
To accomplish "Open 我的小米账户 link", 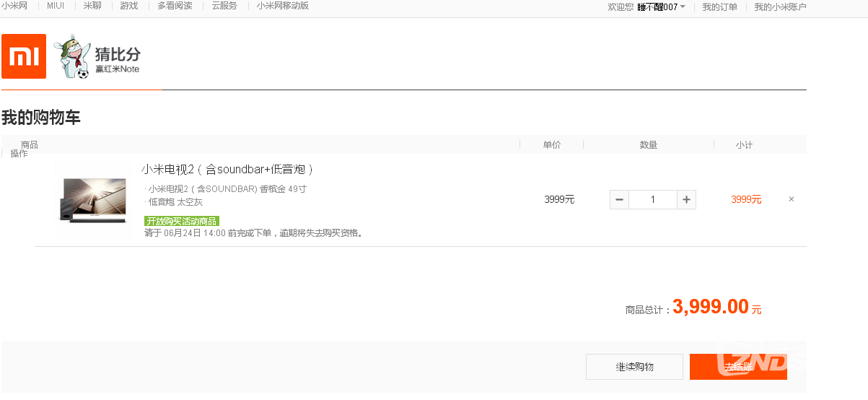I will pyautogui.click(x=780, y=7).
